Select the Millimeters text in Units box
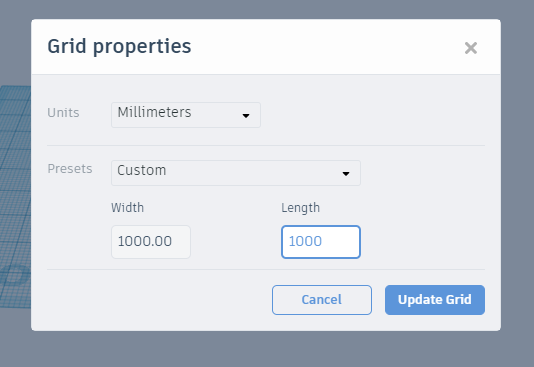This screenshot has height=367, width=534. pyautogui.click(x=154, y=112)
